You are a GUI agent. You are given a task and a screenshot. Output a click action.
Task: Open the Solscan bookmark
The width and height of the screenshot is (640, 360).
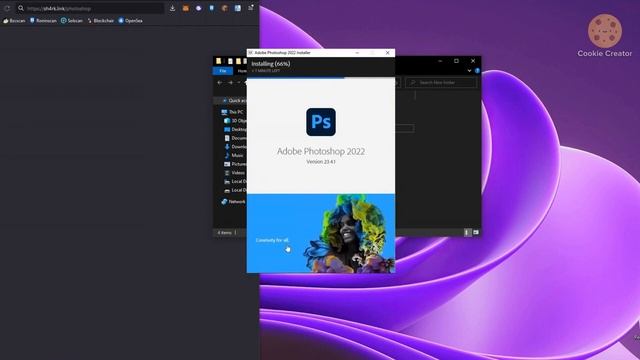pos(72,20)
